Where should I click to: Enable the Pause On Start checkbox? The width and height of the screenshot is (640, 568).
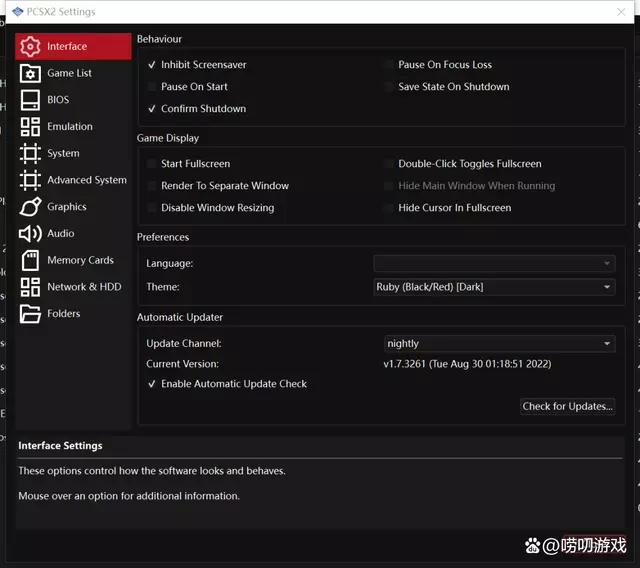[x=152, y=87]
